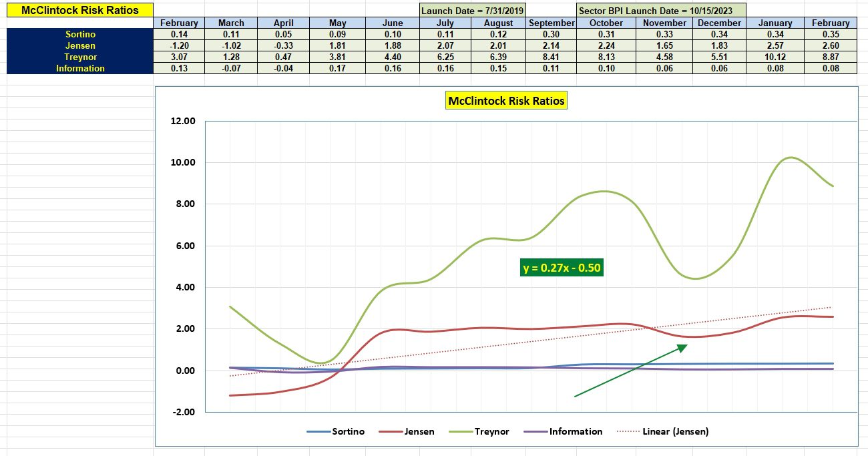Select the February column header
The image size is (868, 456).
coord(179,22)
